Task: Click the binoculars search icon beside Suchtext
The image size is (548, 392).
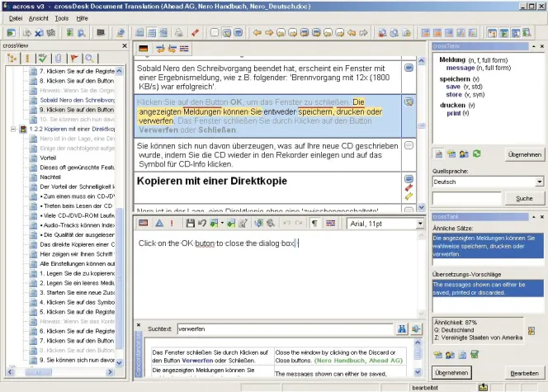Action: point(403,328)
